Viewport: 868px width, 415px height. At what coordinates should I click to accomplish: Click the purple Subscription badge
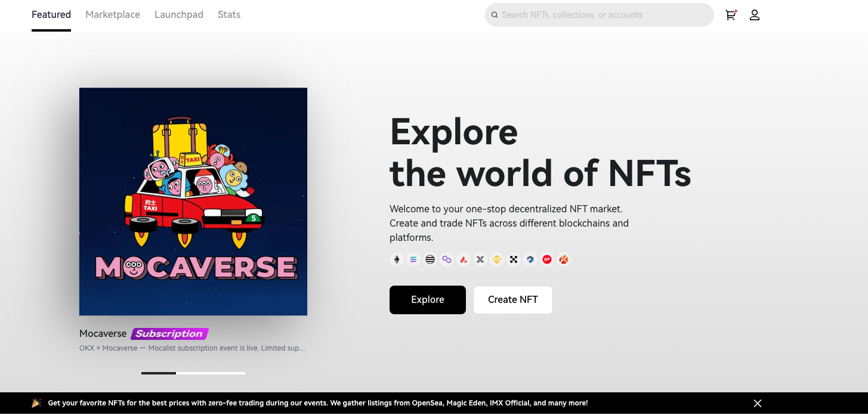point(169,334)
